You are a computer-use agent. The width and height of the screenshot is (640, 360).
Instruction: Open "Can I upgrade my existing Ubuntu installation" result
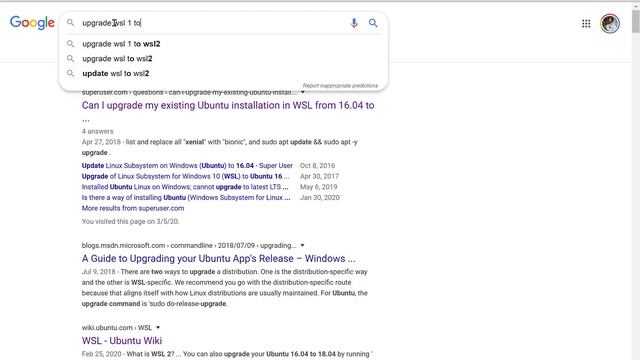[228, 105]
